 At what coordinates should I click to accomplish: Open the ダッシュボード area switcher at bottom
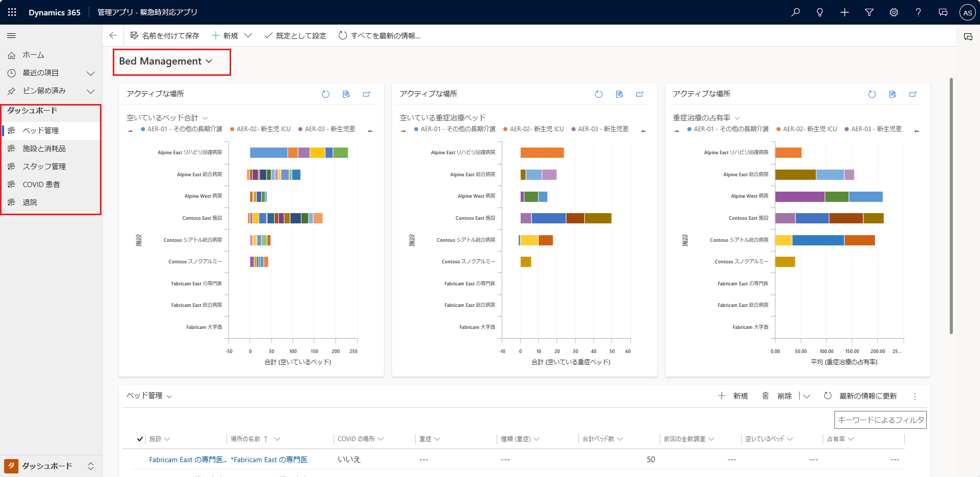pyautogui.click(x=51, y=466)
